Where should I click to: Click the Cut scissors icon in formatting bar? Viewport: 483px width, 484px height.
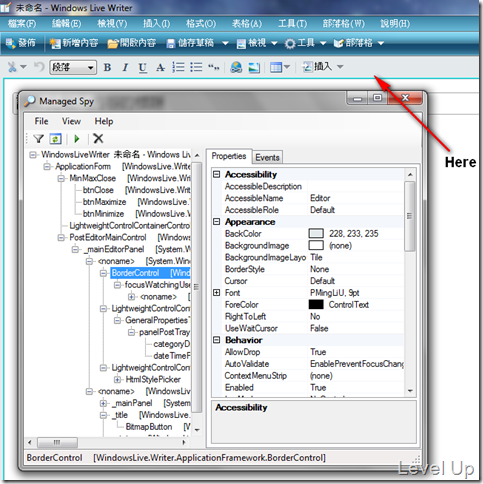(12, 67)
